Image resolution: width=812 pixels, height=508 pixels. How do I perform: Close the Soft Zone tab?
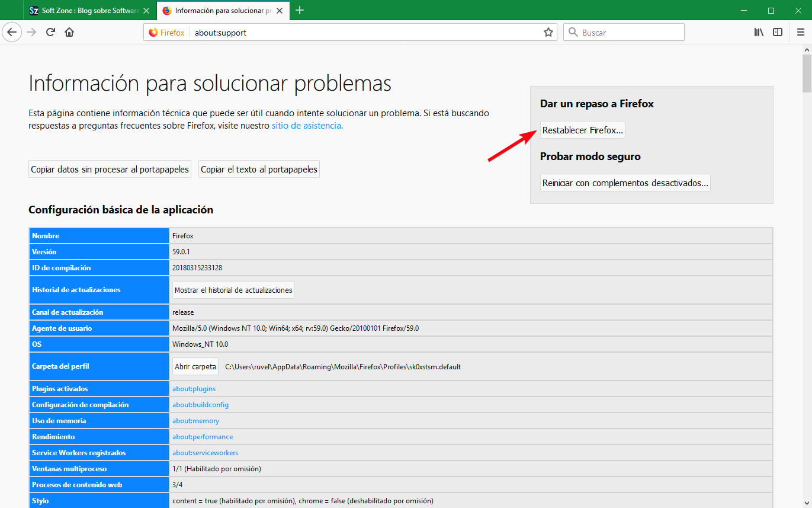pos(146,11)
